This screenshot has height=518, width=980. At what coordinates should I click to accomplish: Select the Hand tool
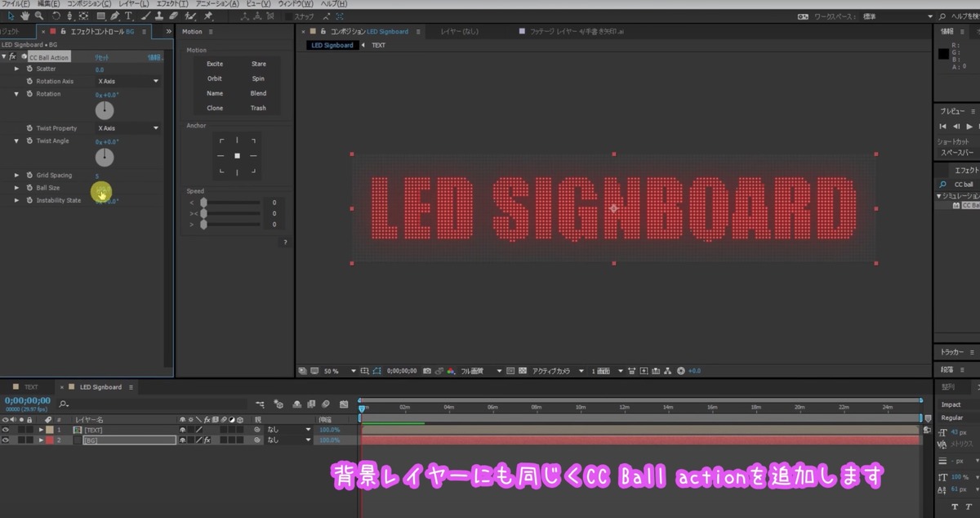point(24,15)
